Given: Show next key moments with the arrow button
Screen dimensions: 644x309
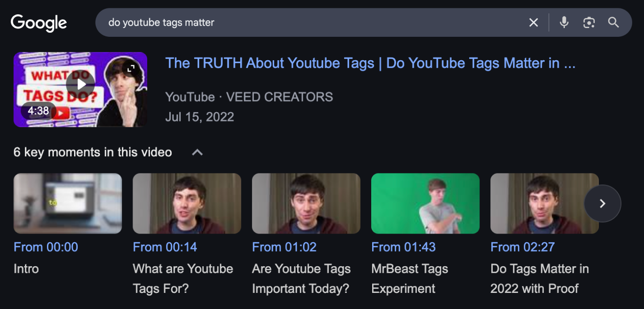Looking at the screenshot, I should click(603, 203).
